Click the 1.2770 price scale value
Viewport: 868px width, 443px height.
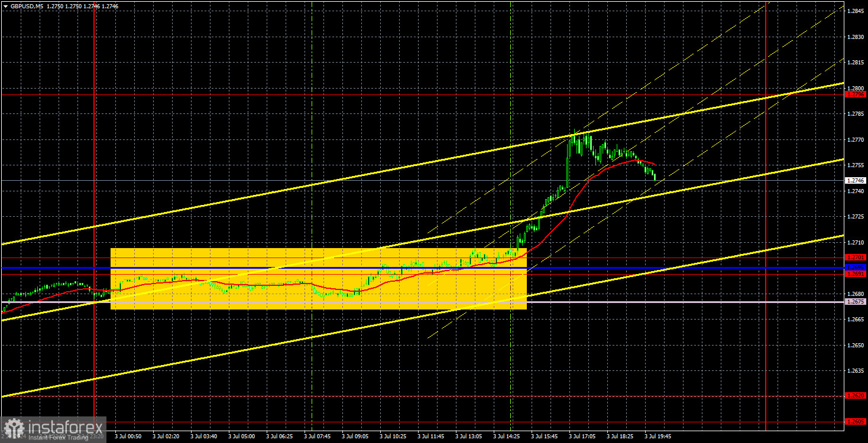click(856, 139)
